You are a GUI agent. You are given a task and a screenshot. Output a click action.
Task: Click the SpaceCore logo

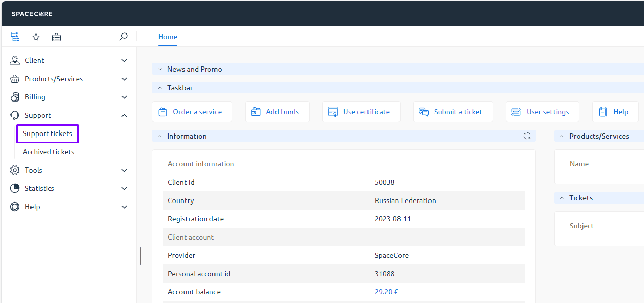pos(32,14)
